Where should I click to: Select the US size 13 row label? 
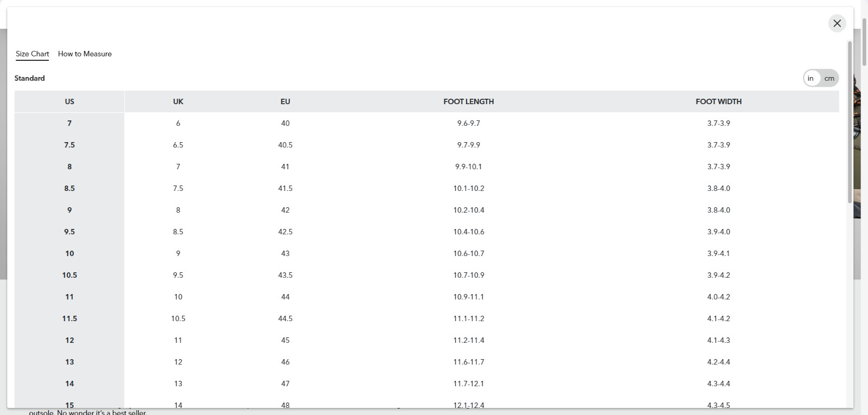click(x=69, y=362)
